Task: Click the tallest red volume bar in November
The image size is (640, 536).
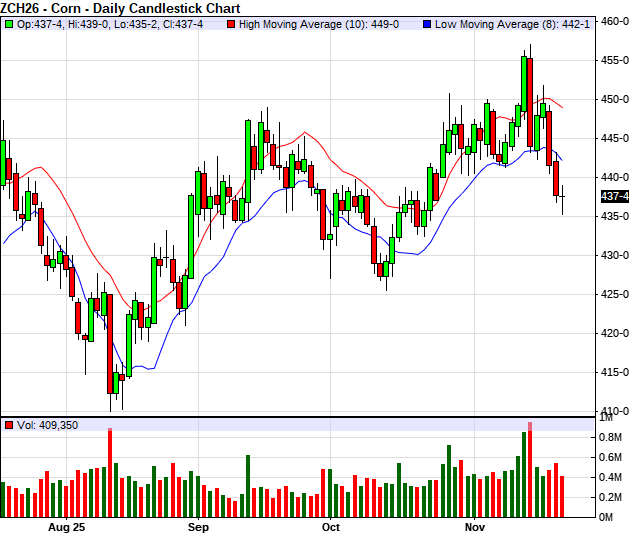Action: [530, 470]
